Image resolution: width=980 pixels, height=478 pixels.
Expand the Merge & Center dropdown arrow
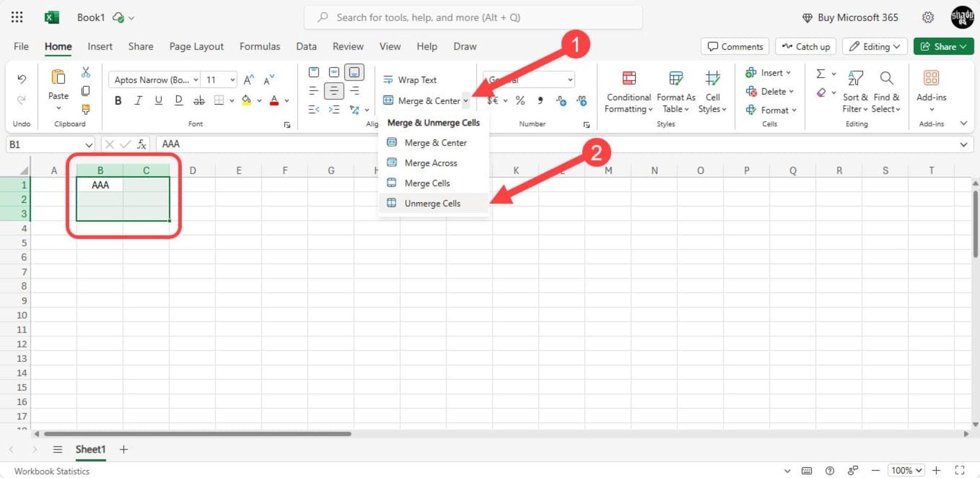click(465, 101)
